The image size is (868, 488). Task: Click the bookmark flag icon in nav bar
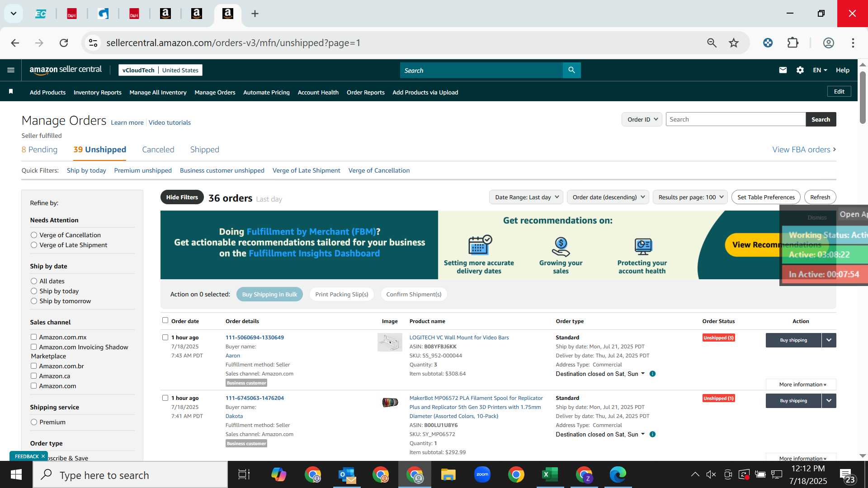[11, 92]
